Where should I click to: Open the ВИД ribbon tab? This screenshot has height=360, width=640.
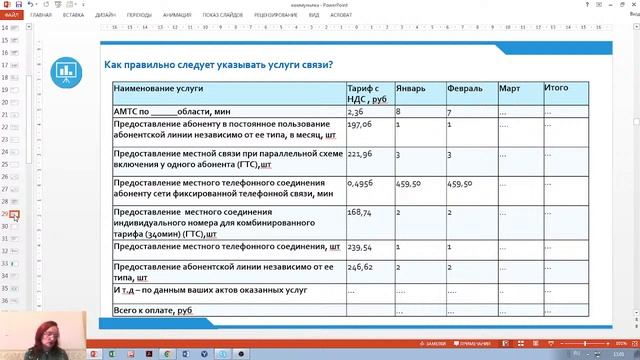[314, 15]
